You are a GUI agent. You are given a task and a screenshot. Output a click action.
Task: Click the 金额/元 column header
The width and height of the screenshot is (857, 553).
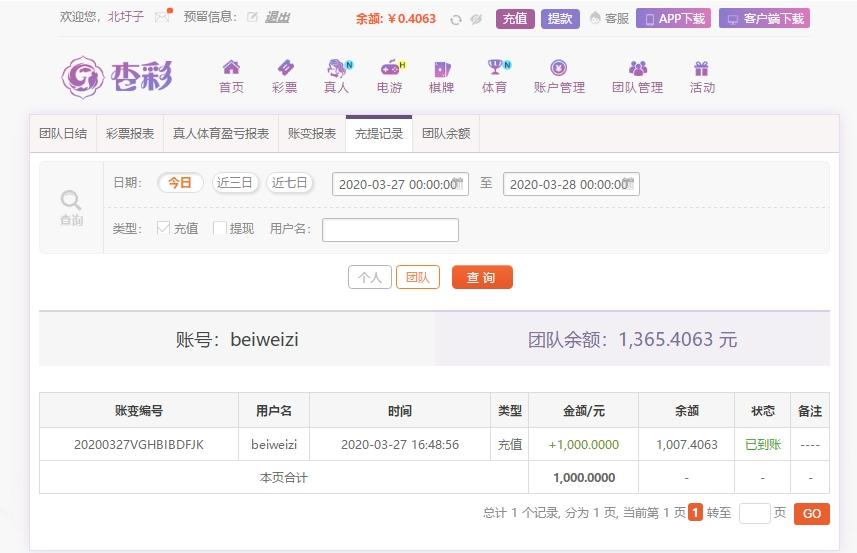tap(584, 411)
